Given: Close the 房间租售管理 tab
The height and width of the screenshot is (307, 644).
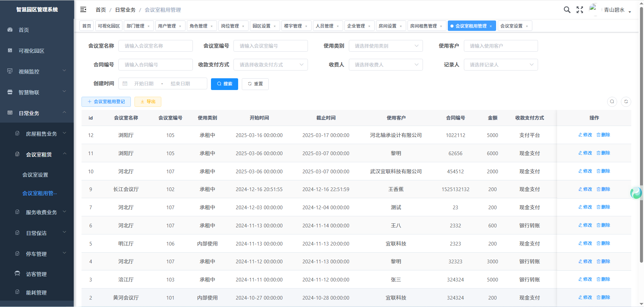Looking at the screenshot, I should coord(441,26).
